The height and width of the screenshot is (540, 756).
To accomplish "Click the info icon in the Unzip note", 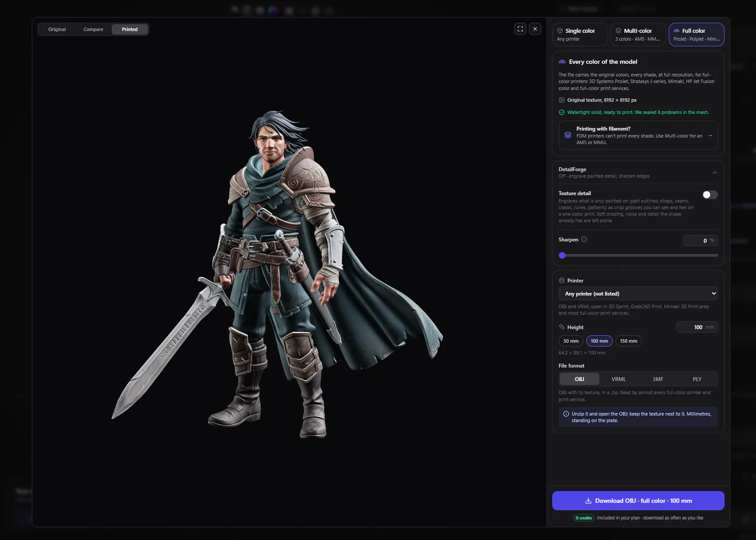I will pos(566,414).
